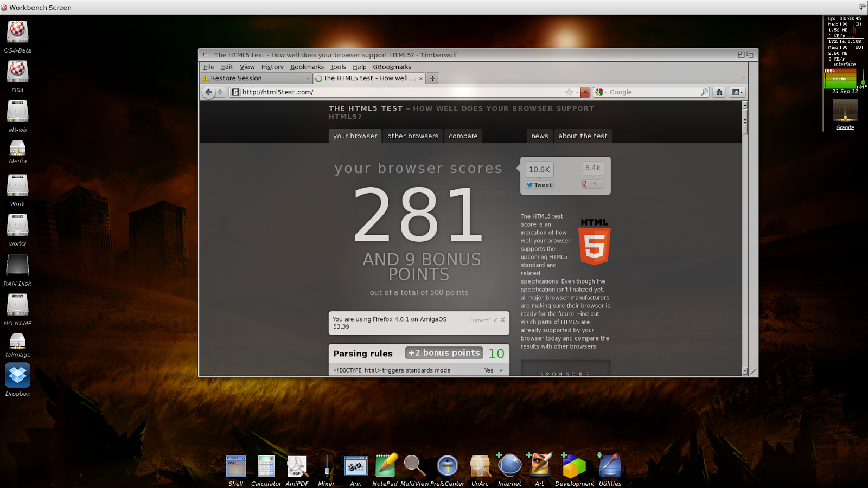
Task: Launch MultiView from the dock
Action: click(414, 466)
